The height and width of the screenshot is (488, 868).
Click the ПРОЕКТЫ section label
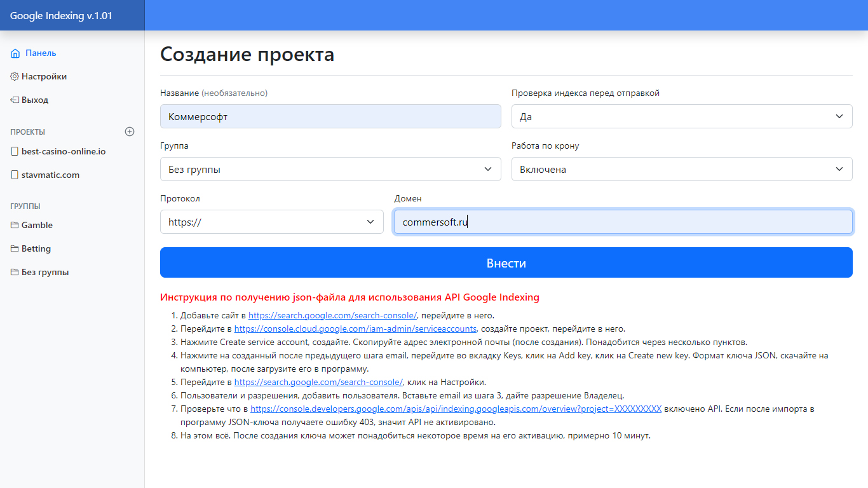(27, 132)
